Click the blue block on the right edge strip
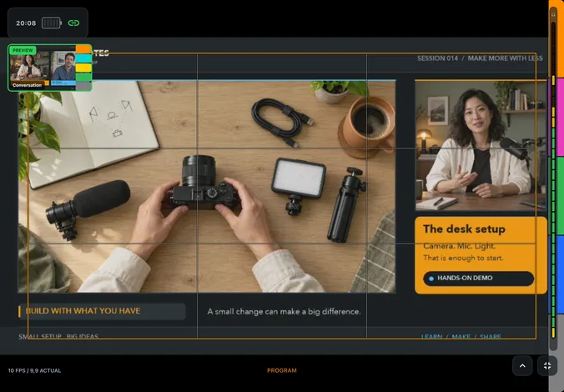Image resolution: width=564 pixels, height=392 pixels. click(561, 274)
